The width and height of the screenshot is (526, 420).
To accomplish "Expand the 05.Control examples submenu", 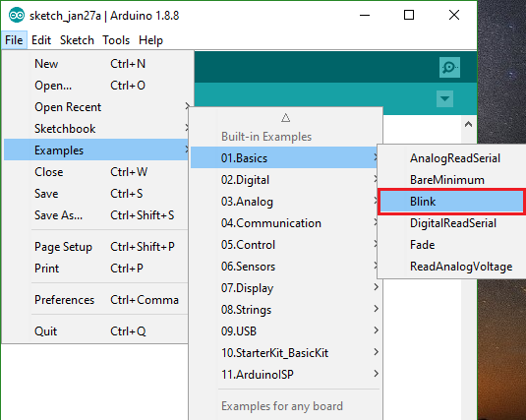I will [x=285, y=244].
